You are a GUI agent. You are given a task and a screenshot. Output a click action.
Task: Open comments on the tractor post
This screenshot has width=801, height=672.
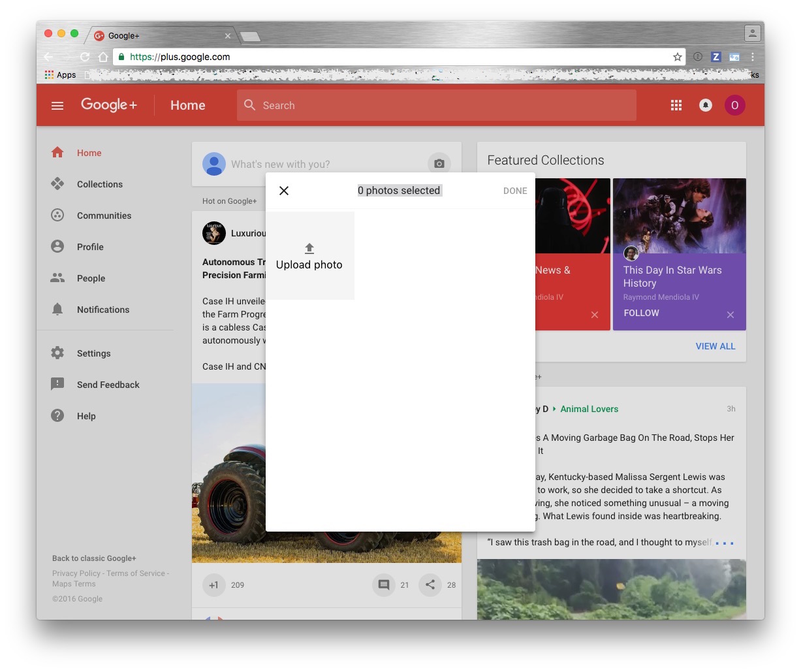[x=384, y=585]
